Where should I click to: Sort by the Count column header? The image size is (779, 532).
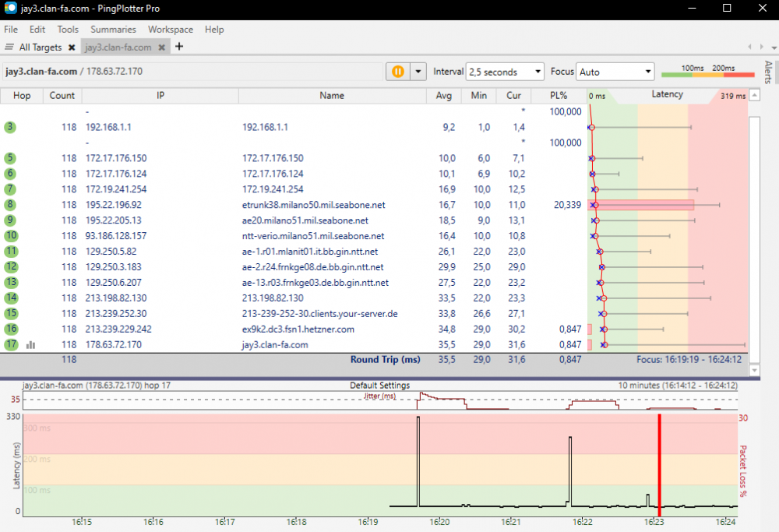62,95
